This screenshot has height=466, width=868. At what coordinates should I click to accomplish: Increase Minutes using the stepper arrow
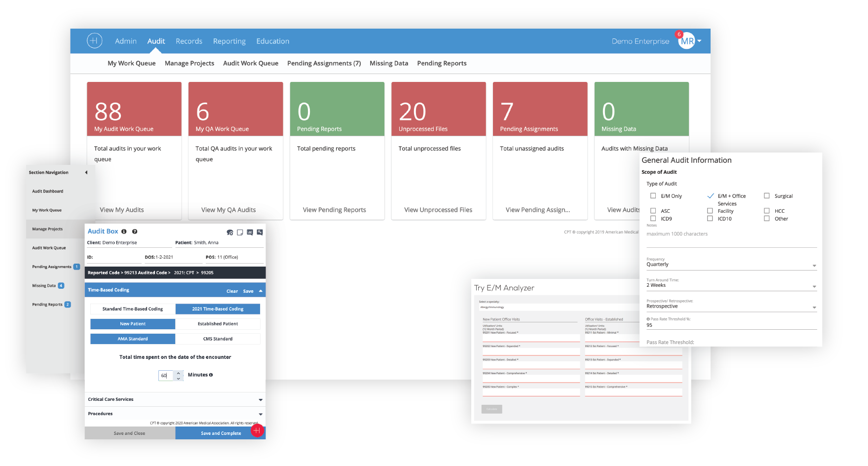(179, 373)
